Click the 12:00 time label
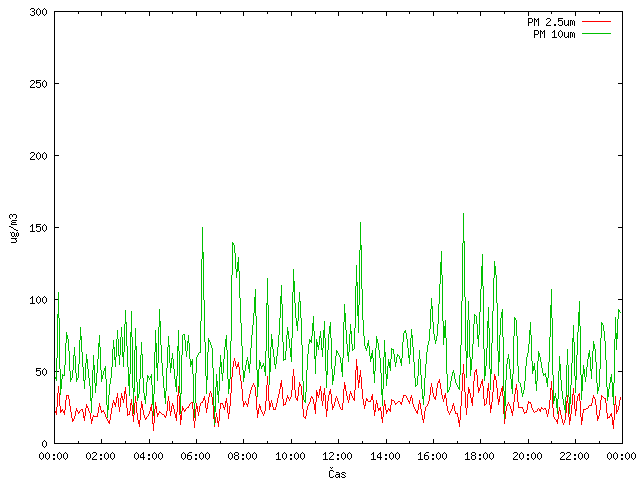Screen dimensions: 640x480 pos(338,456)
